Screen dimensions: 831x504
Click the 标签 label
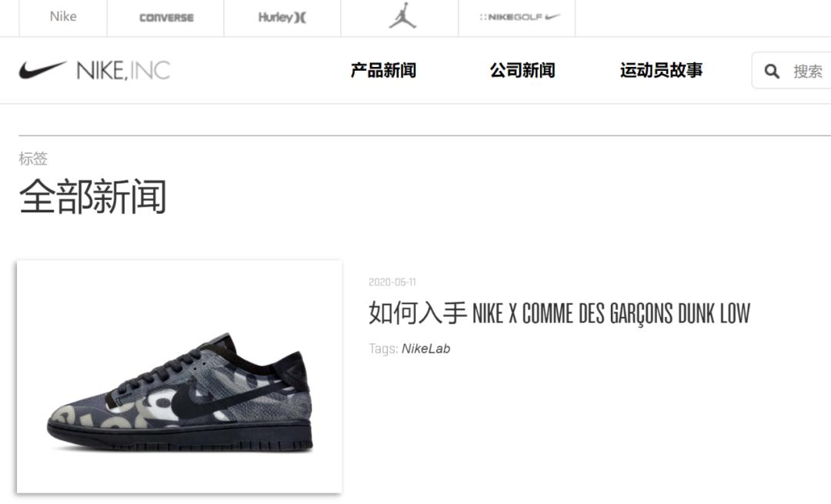pos(33,158)
